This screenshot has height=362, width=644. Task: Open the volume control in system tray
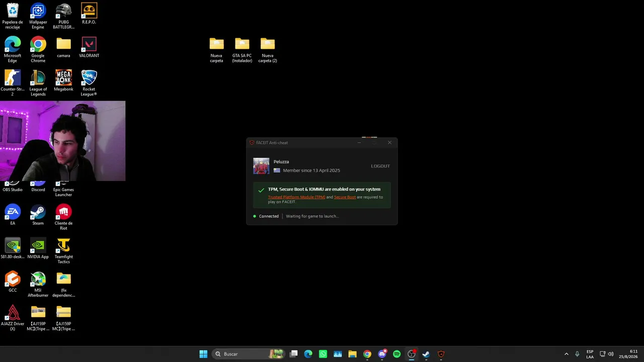click(x=611, y=354)
